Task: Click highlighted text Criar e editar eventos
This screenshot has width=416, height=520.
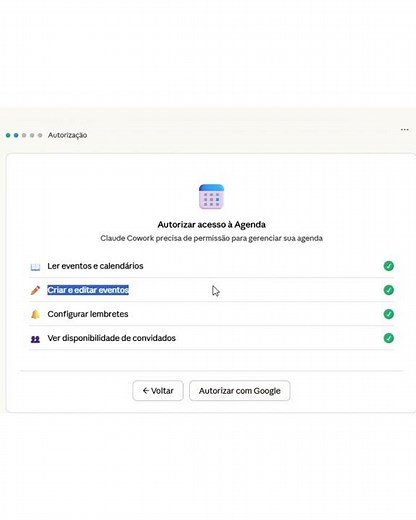Action: 88,290
